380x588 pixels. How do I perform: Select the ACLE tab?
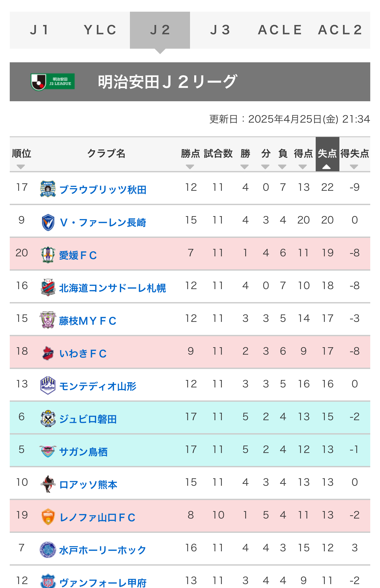tap(280, 30)
